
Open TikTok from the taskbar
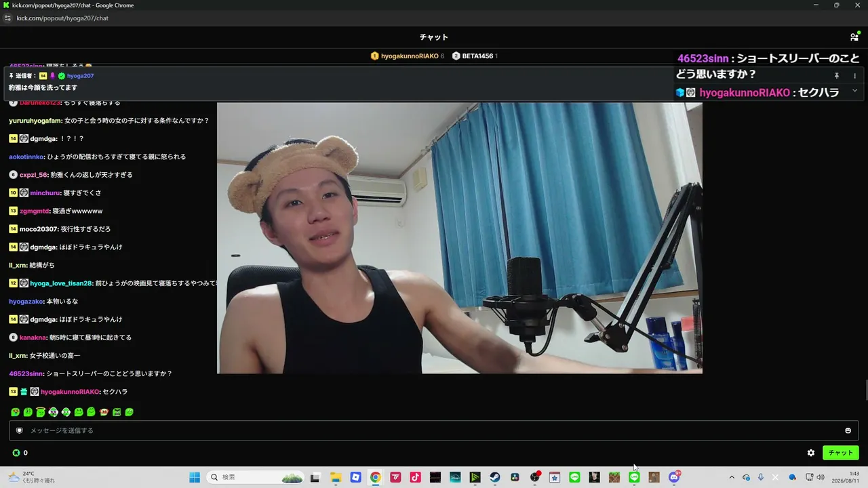tap(415, 477)
